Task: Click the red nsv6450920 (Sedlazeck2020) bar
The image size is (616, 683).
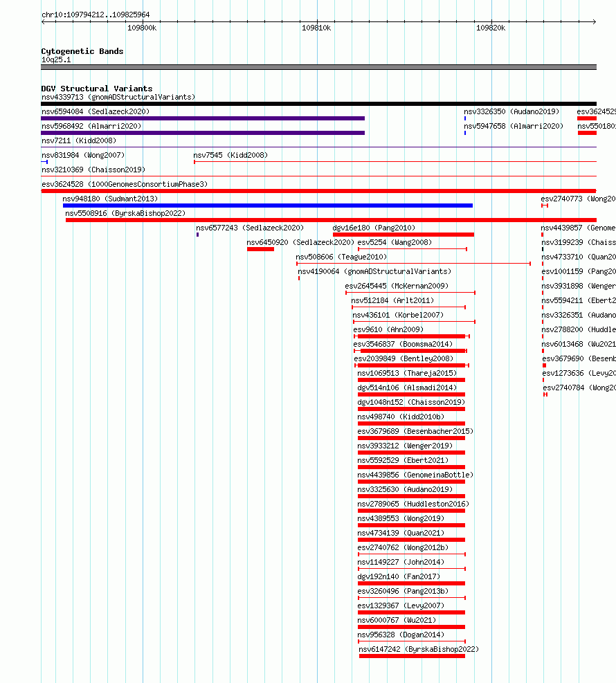Action: click(260, 249)
